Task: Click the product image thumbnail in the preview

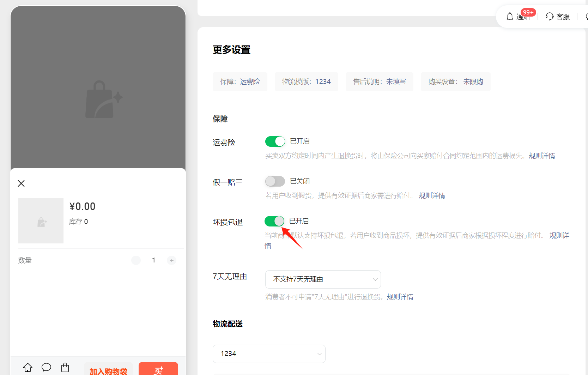Action: coord(41,221)
